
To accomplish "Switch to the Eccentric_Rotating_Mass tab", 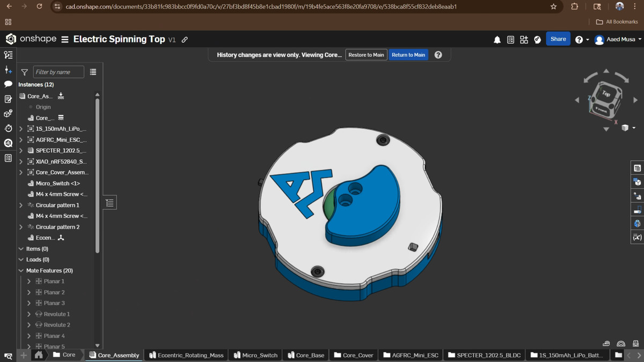I will click(x=186, y=355).
